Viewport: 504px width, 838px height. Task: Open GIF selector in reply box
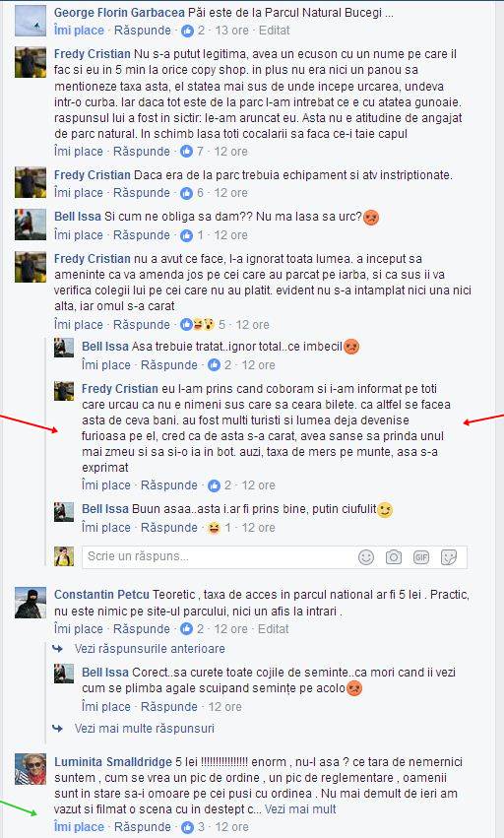pyautogui.click(x=421, y=557)
